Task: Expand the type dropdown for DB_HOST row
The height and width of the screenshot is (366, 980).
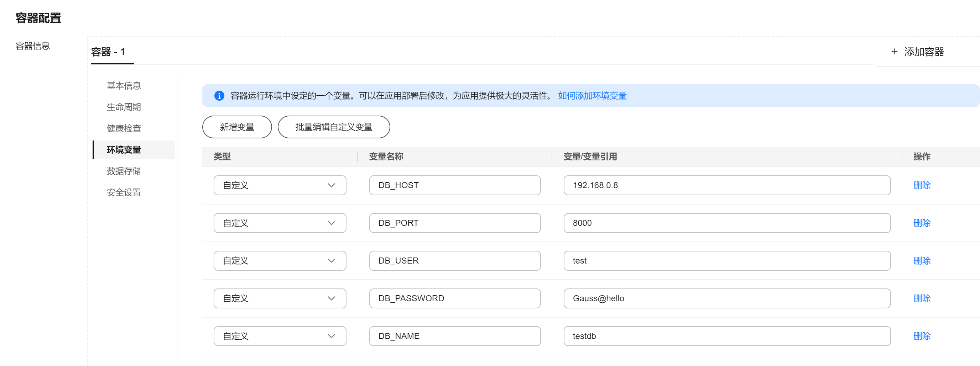Action: [x=280, y=185]
